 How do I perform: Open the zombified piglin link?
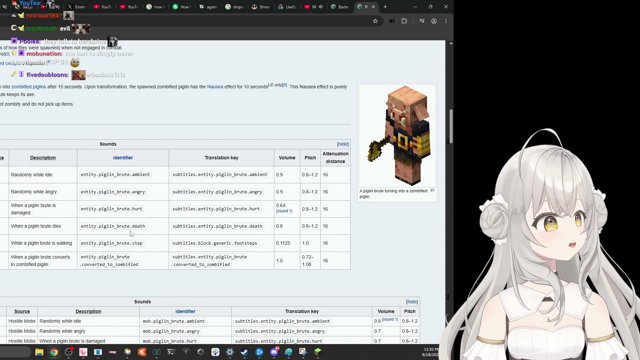point(29,87)
